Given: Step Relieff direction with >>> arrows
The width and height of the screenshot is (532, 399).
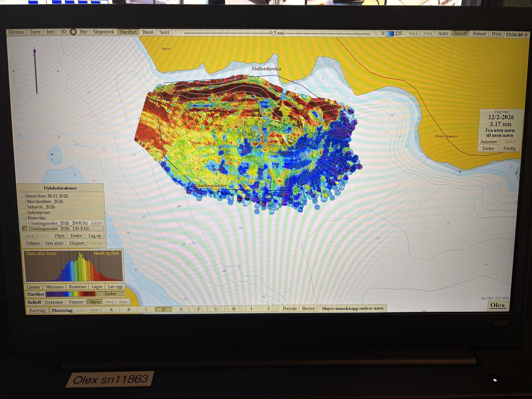Looking at the screenshot, I should 123,302.
